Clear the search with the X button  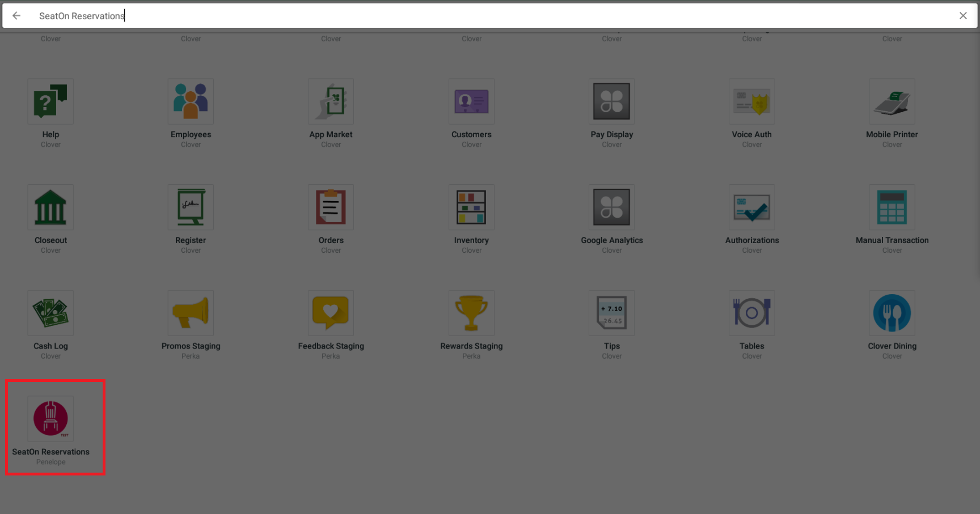pyautogui.click(x=963, y=16)
